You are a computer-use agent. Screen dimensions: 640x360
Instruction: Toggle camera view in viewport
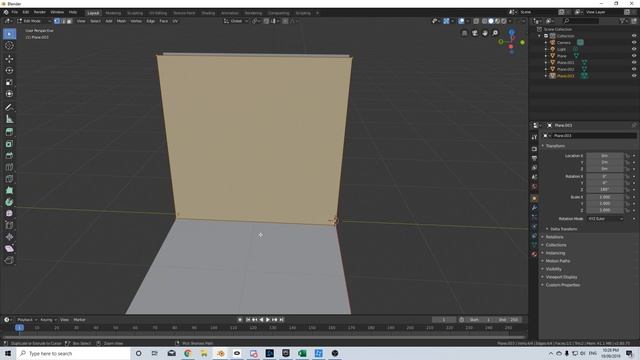(x=475, y=33)
